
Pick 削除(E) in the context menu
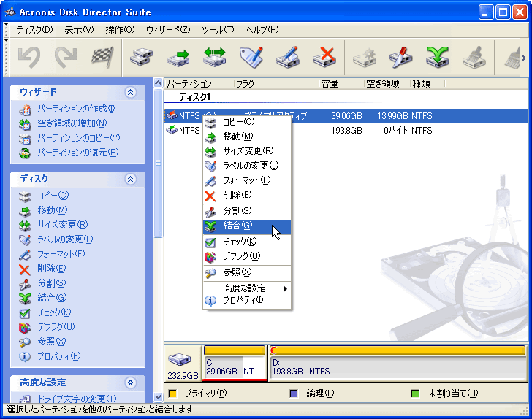[x=247, y=195]
